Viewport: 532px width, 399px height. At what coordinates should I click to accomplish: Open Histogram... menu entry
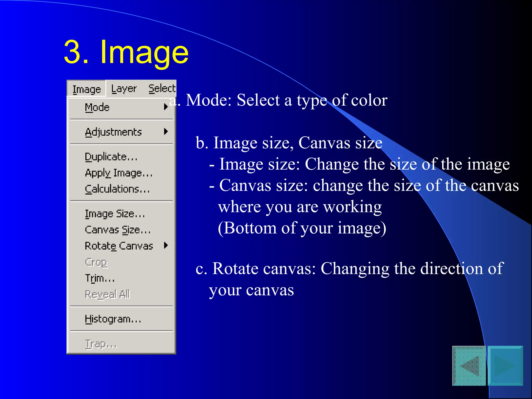121,319
